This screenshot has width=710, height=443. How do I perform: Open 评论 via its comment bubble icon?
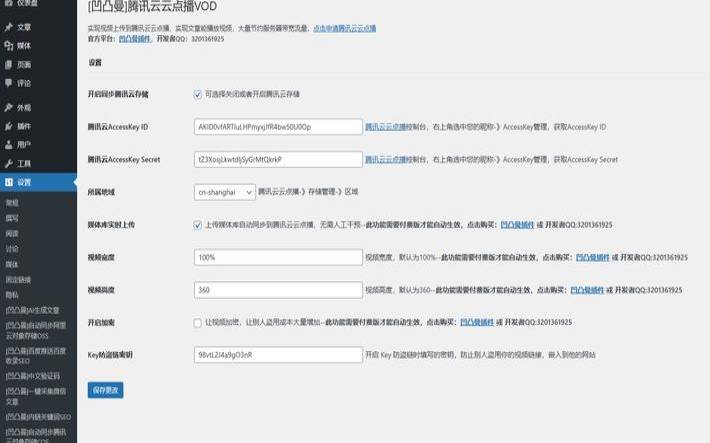coord(9,83)
